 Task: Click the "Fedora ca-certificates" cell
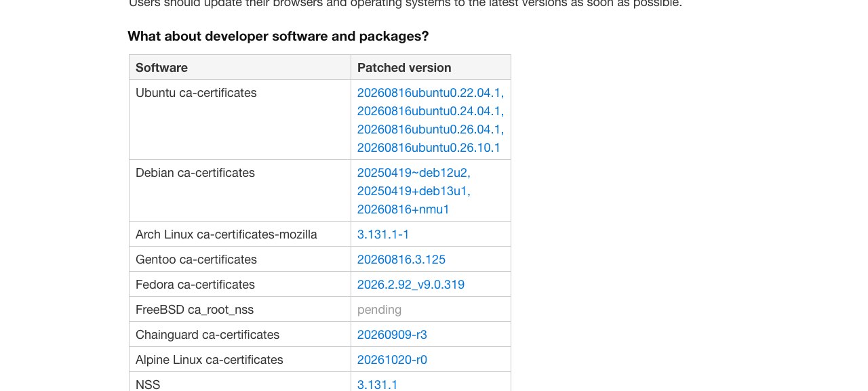coord(240,285)
